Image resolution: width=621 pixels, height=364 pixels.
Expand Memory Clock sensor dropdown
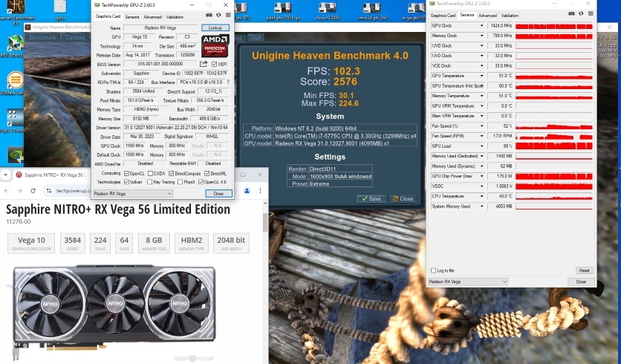481,36
